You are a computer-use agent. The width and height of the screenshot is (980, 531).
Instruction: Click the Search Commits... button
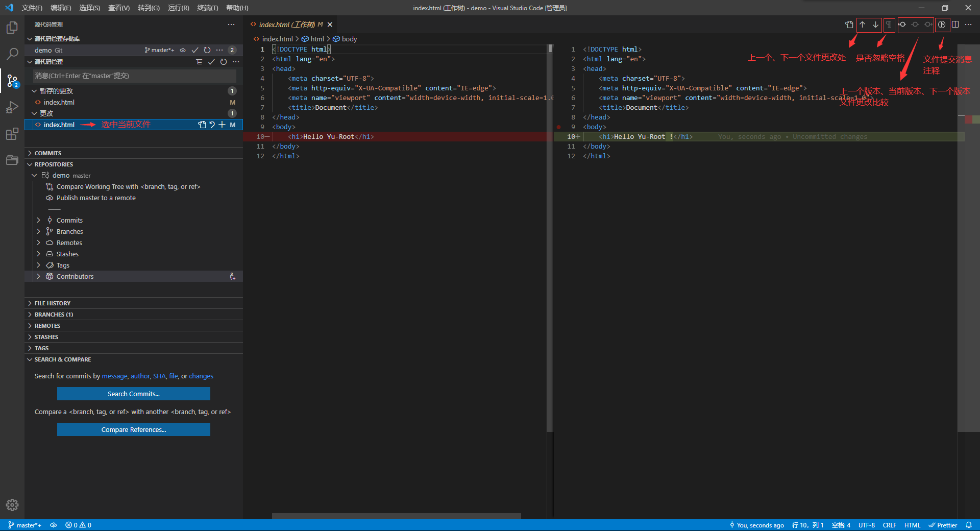pos(134,394)
